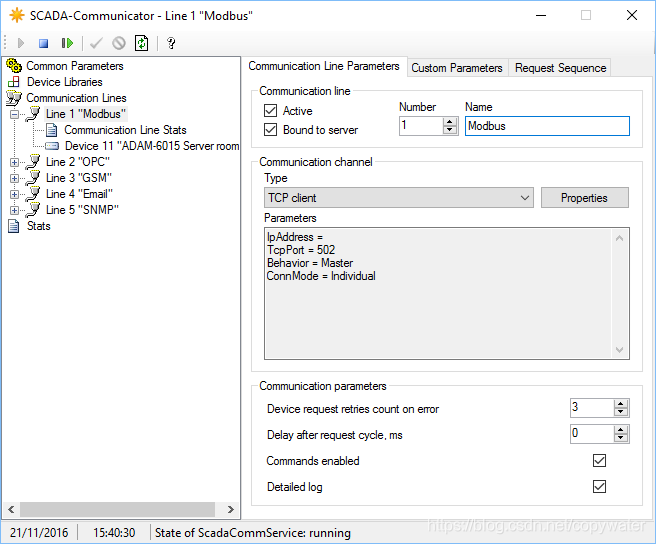656x544 pixels.
Task: Click the Communication Line Stats document icon
Action: (x=51, y=130)
